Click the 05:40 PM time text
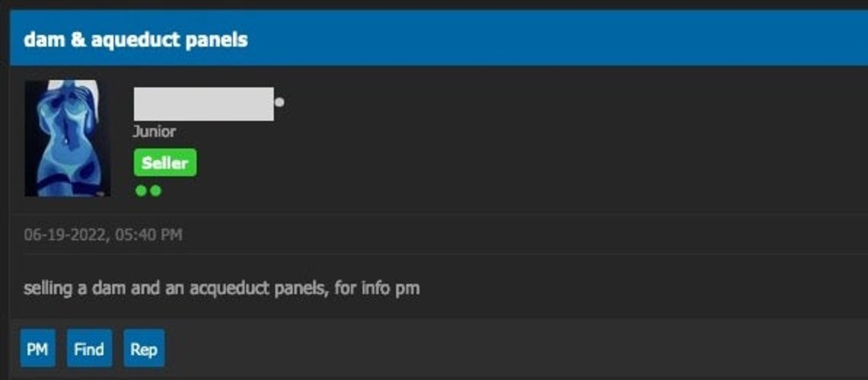The image size is (868, 380). (149, 235)
